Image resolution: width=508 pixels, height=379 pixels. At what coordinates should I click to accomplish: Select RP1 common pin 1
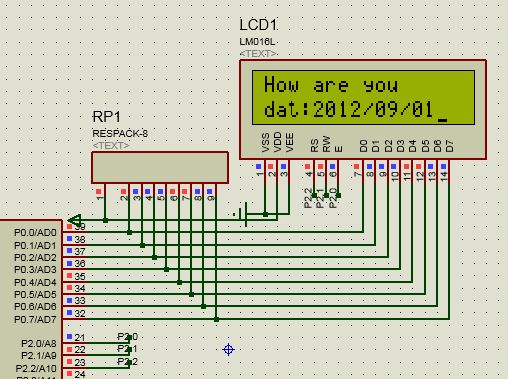pos(105,195)
